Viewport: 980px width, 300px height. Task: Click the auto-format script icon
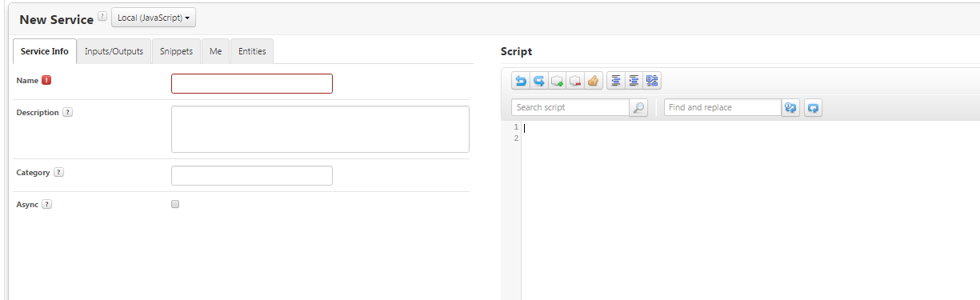click(652, 81)
